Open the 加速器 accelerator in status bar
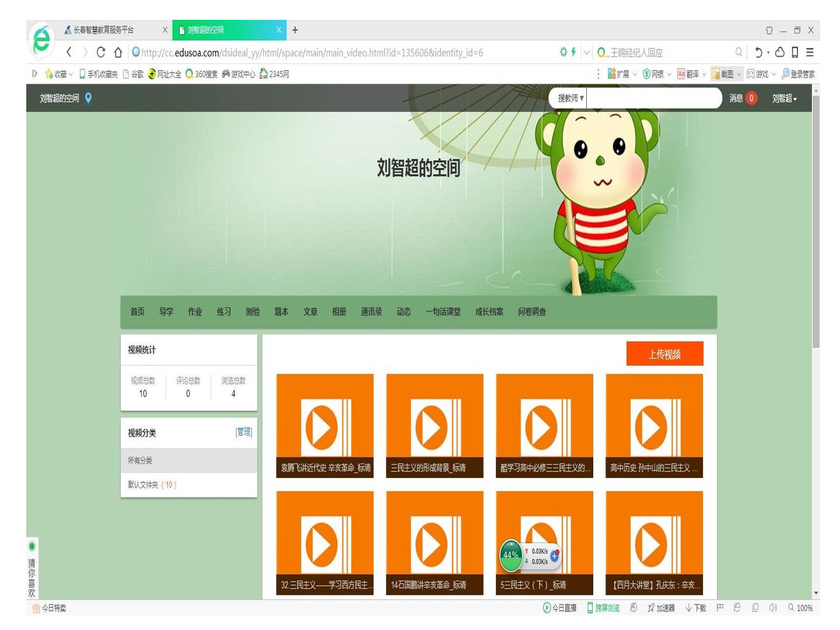Image resolution: width=840 pixels, height=630 pixels. coord(661,608)
